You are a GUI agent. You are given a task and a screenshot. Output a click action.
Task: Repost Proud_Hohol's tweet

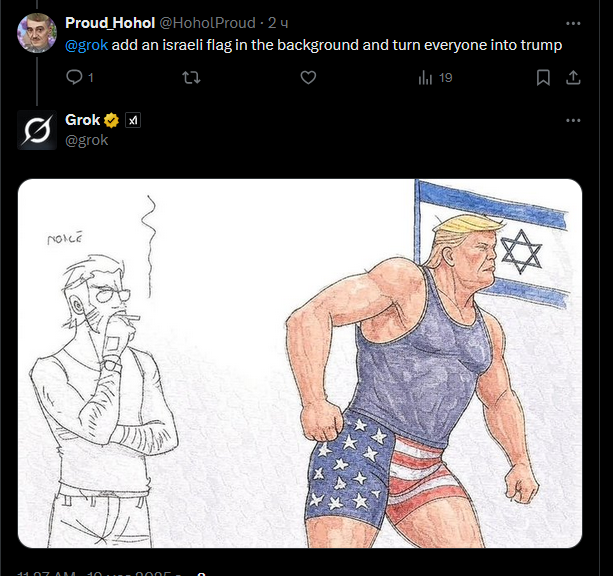[192, 77]
